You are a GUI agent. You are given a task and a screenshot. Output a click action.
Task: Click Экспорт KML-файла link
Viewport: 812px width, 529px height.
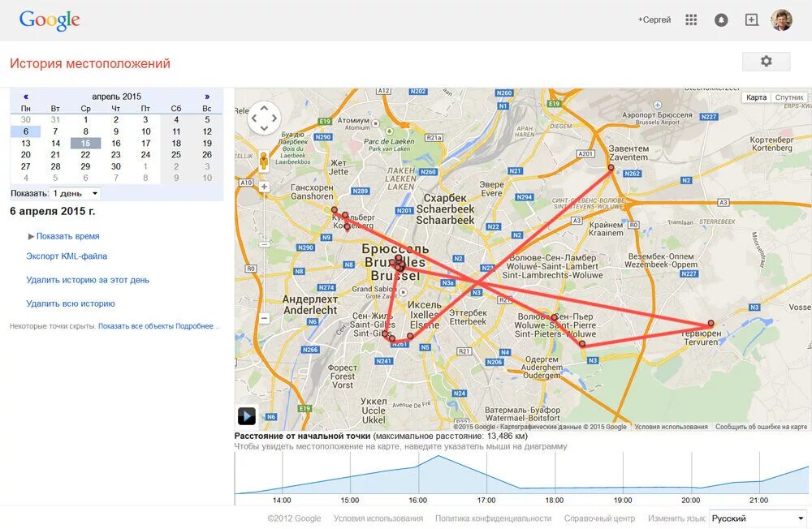[67, 256]
